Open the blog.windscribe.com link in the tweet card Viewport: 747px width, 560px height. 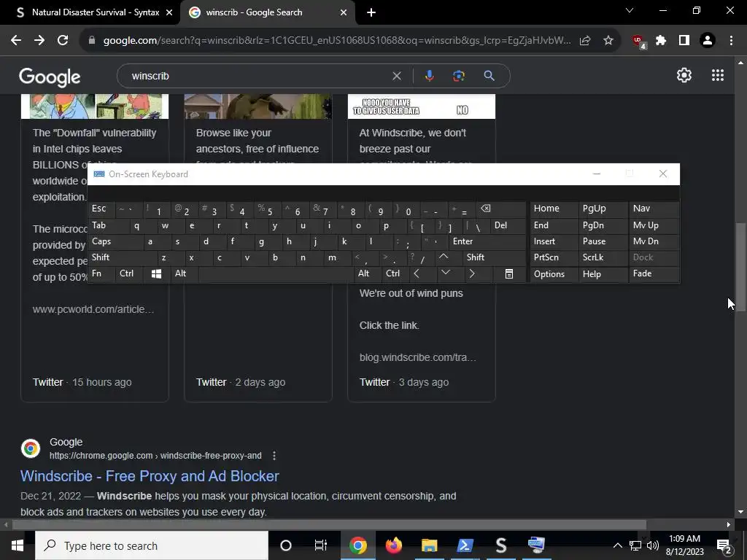click(x=418, y=357)
